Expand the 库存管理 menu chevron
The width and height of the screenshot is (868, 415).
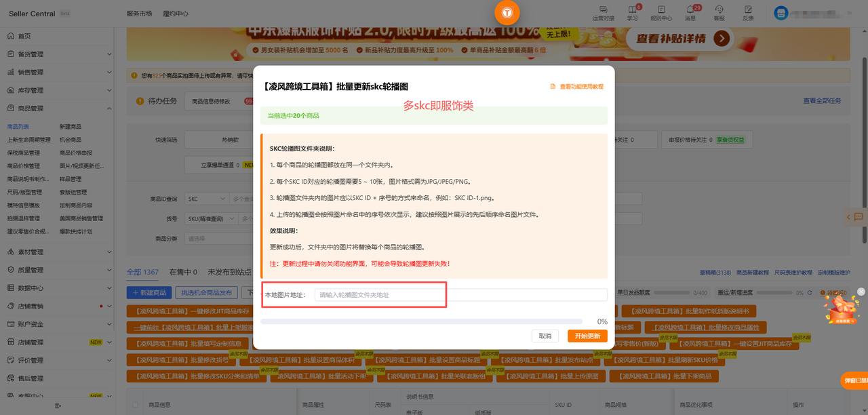(109, 90)
